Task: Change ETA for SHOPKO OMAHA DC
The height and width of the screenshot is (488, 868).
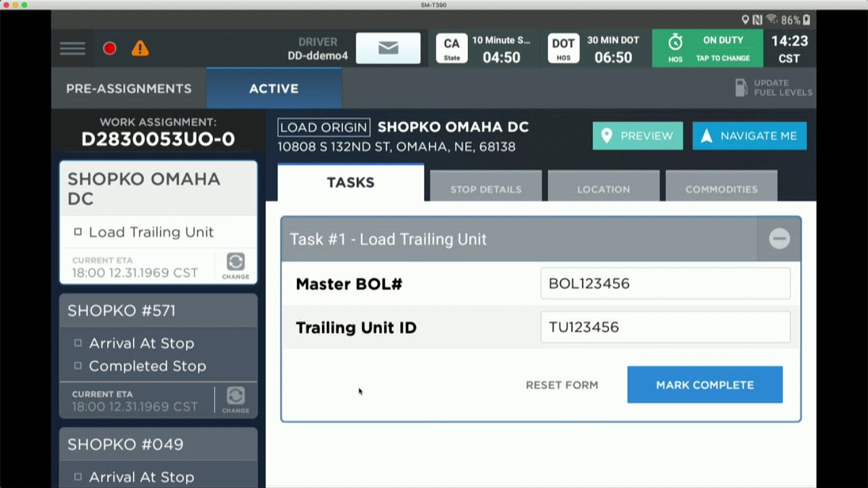Action: click(x=235, y=266)
